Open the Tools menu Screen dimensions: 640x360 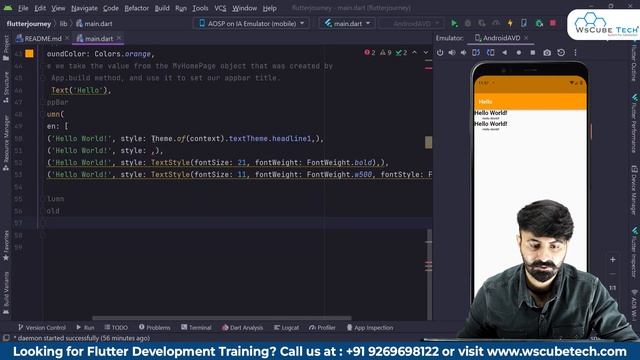coord(200,8)
